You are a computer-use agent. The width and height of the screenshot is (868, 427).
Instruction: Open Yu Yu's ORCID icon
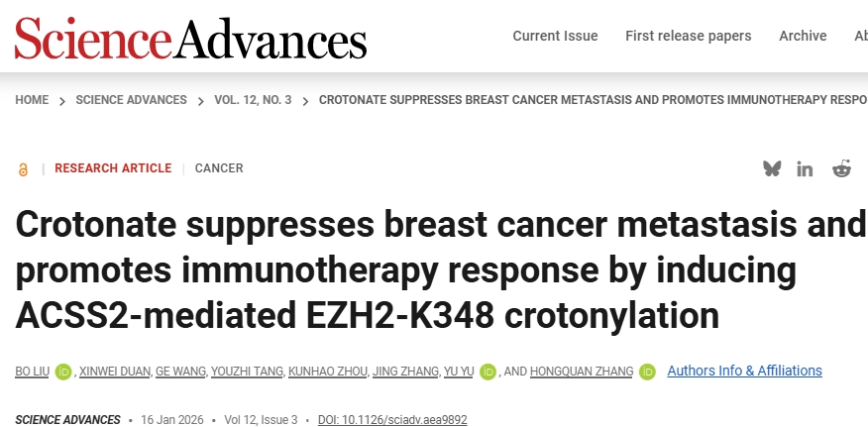click(x=488, y=372)
